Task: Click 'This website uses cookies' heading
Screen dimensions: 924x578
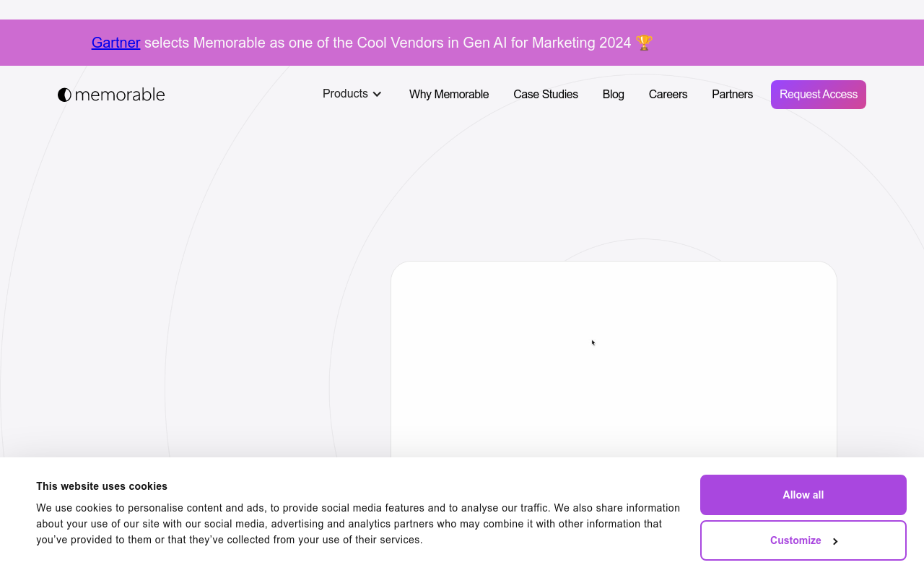Action: [102, 486]
